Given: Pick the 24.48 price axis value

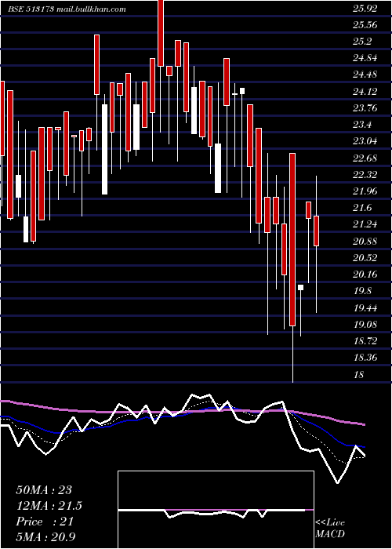Looking at the screenshot, I should (x=365, y=75).
